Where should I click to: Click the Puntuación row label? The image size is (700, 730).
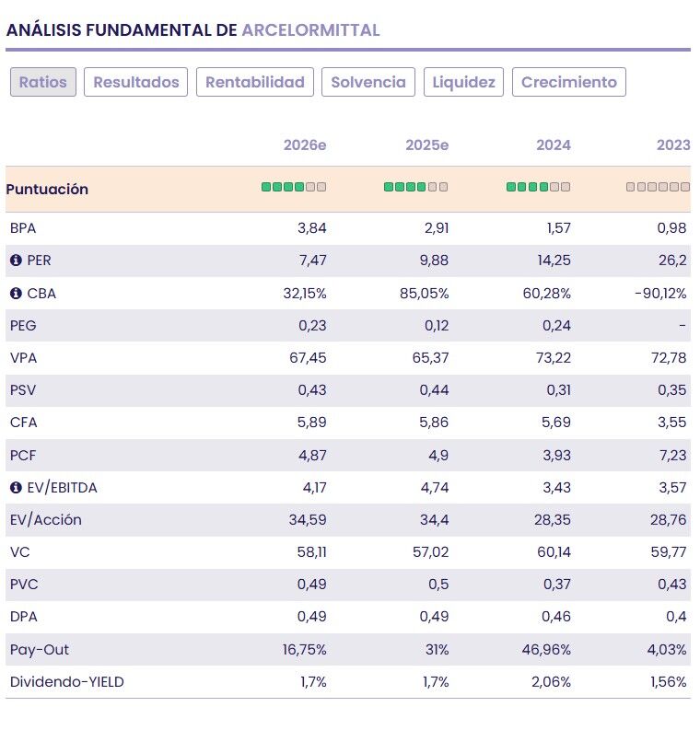(x=47, y=189)
